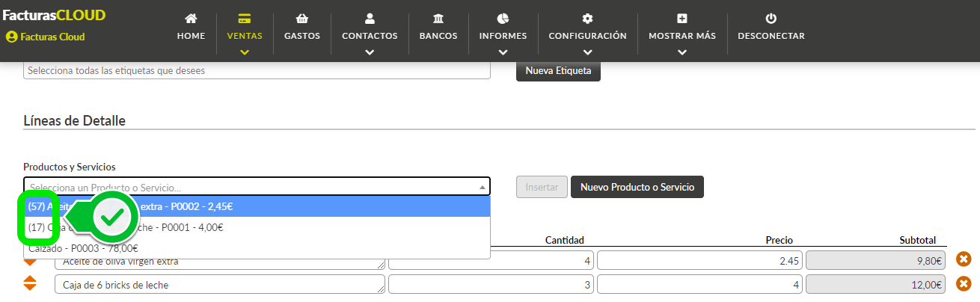
Task: Focus the product search field
Action: (x=257, y=187)
